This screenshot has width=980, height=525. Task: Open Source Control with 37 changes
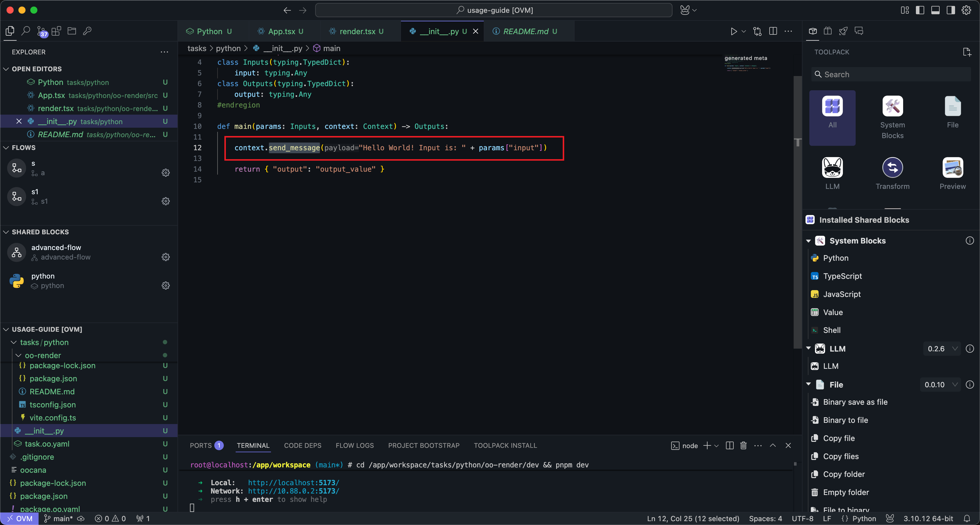pyautogui.click(x=42, y=31)
